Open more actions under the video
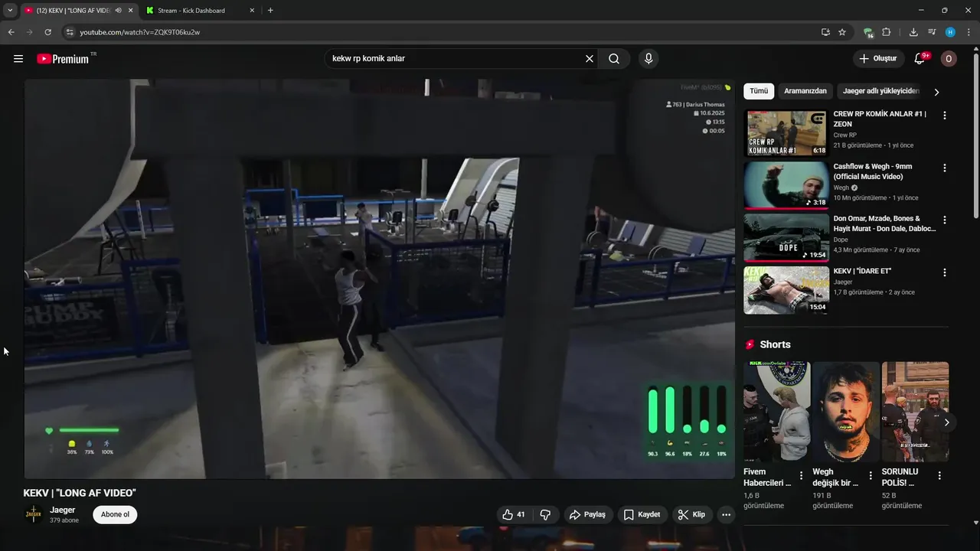 click(x=726, y=515)
